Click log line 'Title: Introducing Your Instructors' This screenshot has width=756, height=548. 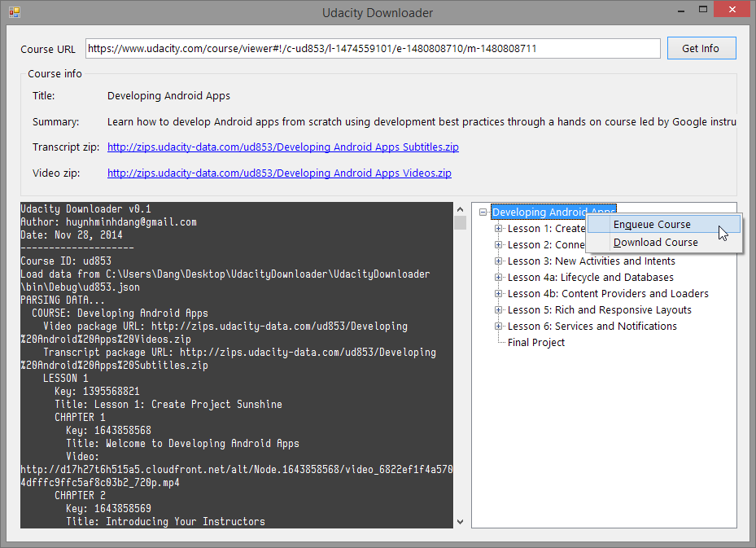pos(165,521)
